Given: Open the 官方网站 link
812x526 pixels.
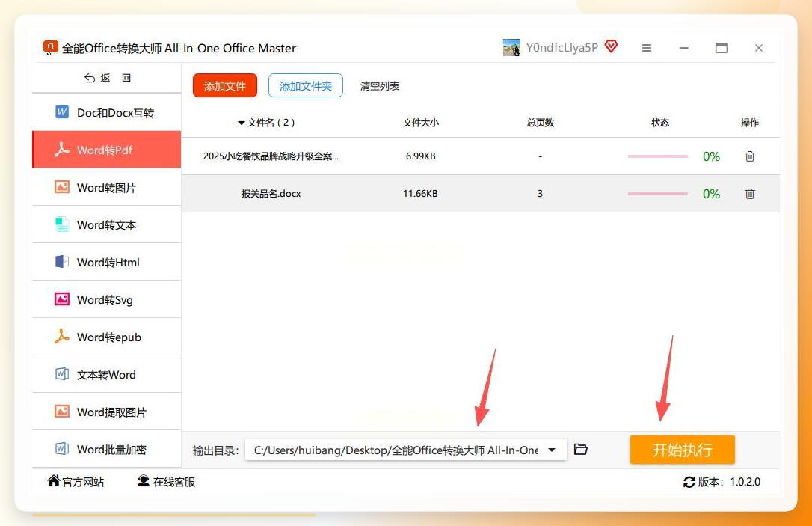Looking at the screenshot, I should point(76,481).
